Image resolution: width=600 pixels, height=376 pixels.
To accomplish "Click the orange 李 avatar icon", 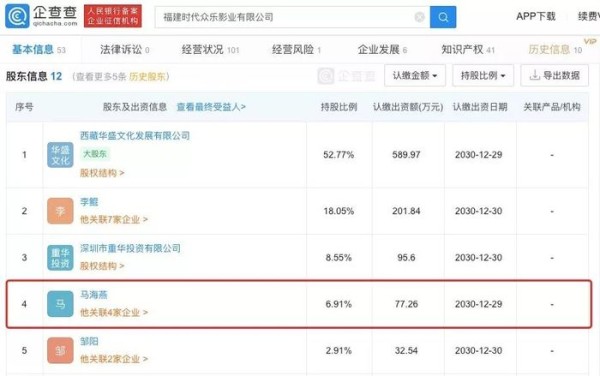I will click(x=60, y=211).
